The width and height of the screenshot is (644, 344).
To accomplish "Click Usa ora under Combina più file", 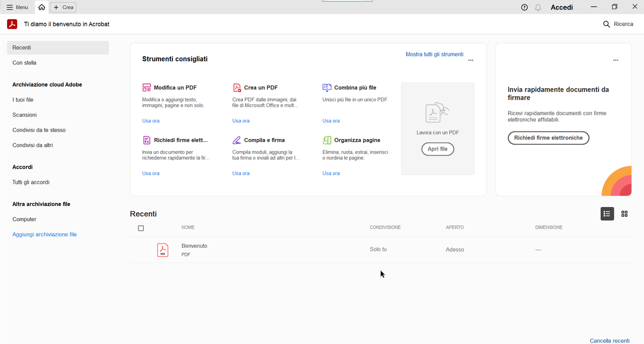I will (x=331, y=121).
